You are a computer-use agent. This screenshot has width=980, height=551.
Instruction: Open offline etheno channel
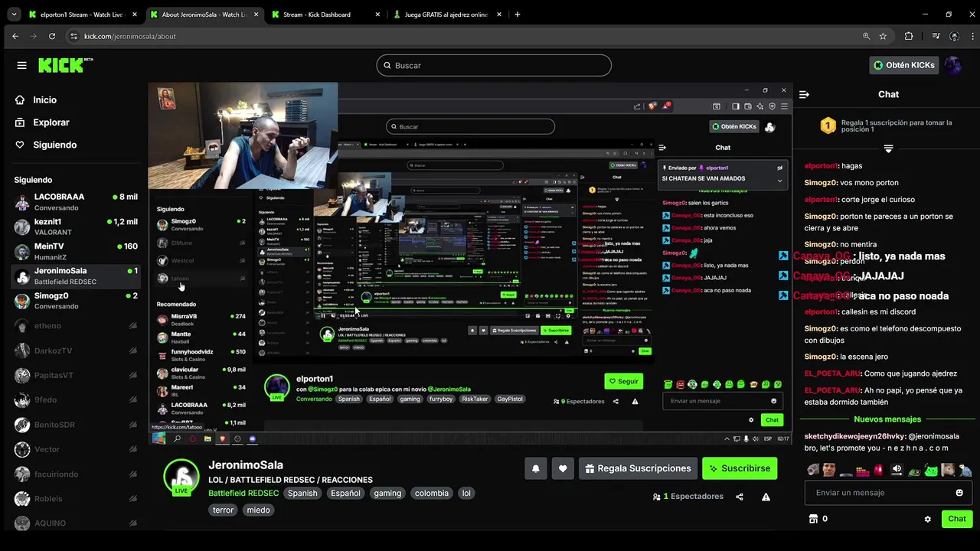coord(75,326)
